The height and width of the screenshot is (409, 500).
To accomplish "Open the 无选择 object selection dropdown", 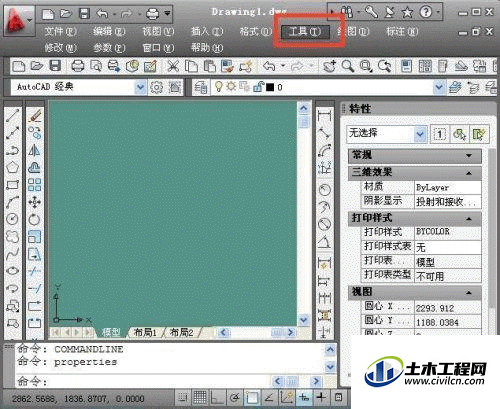I will [x=420, y=134].
